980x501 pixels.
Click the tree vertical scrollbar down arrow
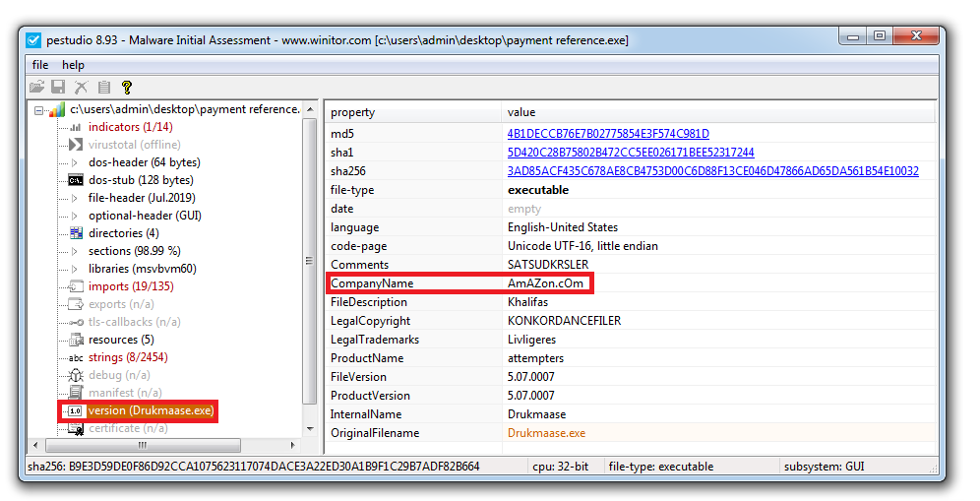[309, 429]
